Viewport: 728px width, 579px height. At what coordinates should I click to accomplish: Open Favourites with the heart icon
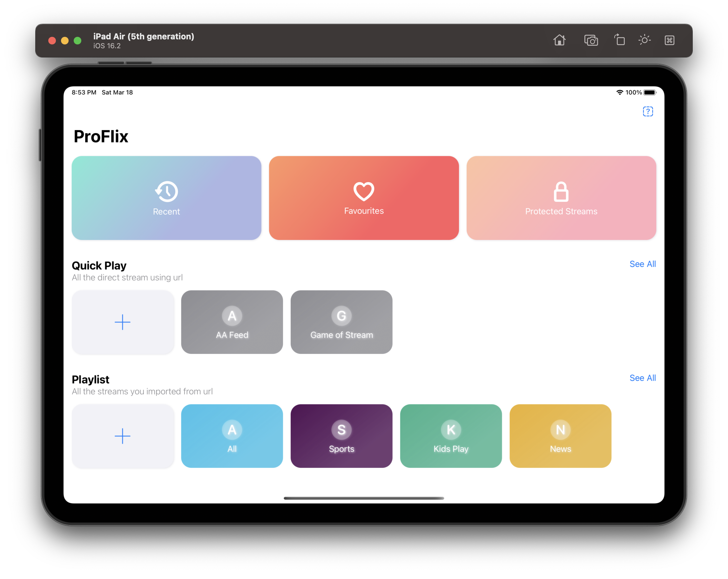point(364,198)
